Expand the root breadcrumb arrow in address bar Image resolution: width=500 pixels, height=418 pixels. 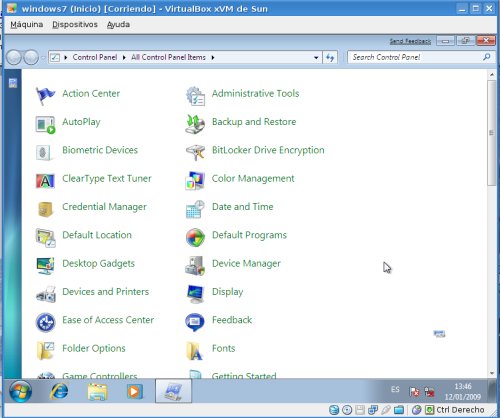click(66, 58)
